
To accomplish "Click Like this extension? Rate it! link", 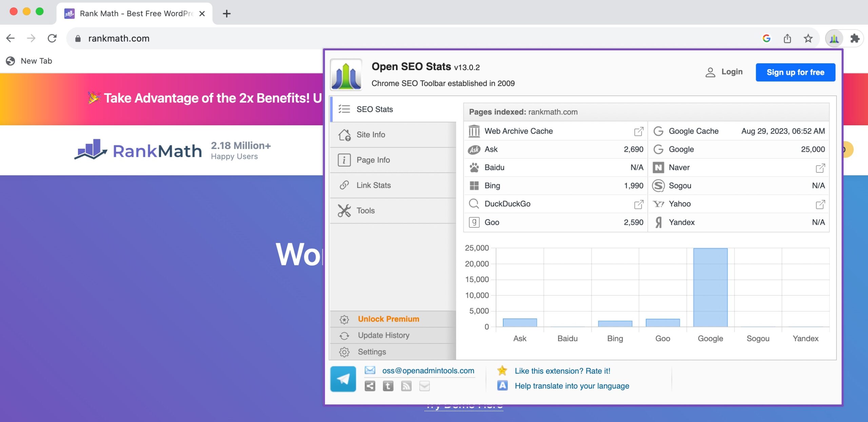I will coord(563,371).
